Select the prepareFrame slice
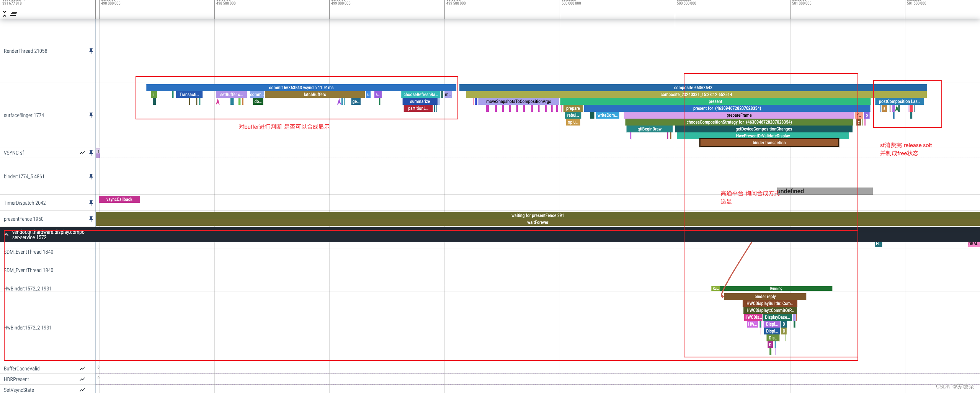This screenshot has width=980, height=393. pyautogui.click(x=739, y=115)
